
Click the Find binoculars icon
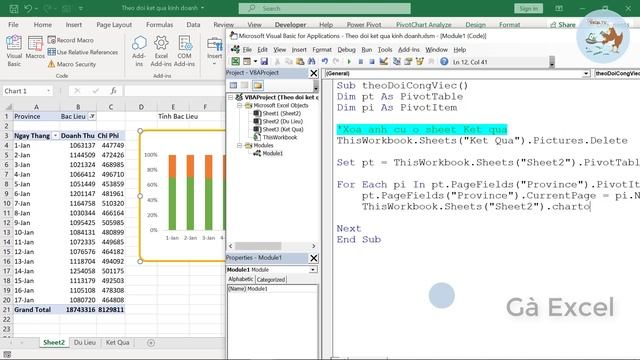click(x=311, y=62)
